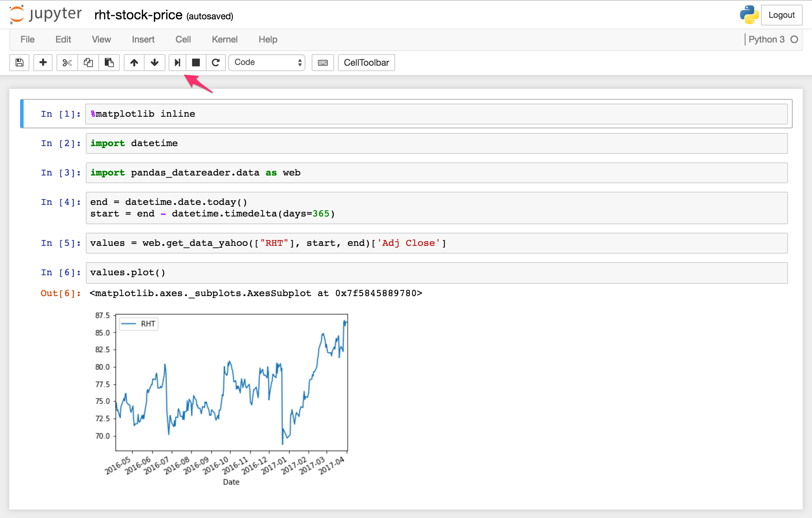
Task: Click the notebook title rht-stock-price to rename
Action: [x=138, y=15]
